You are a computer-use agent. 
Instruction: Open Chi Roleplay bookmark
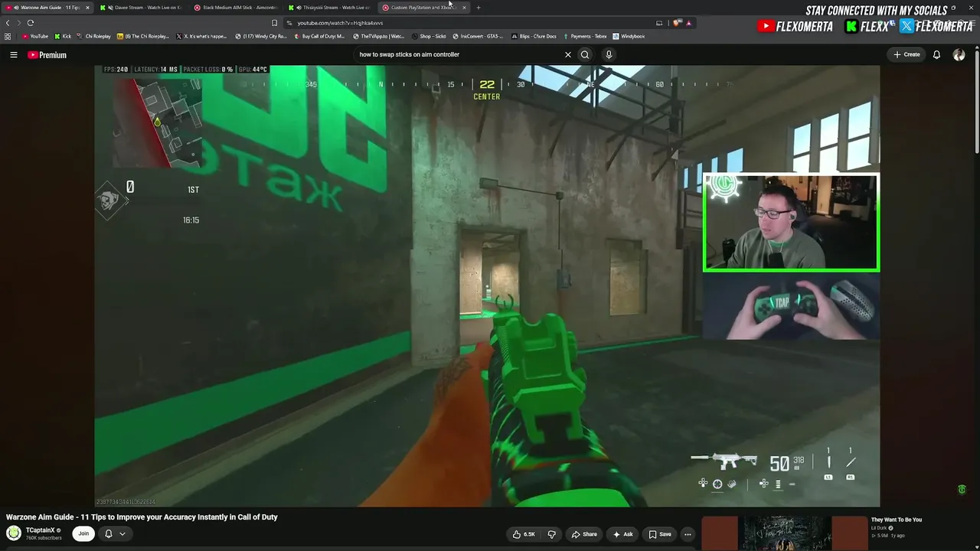pyautogui.click(x=94, y=36)
